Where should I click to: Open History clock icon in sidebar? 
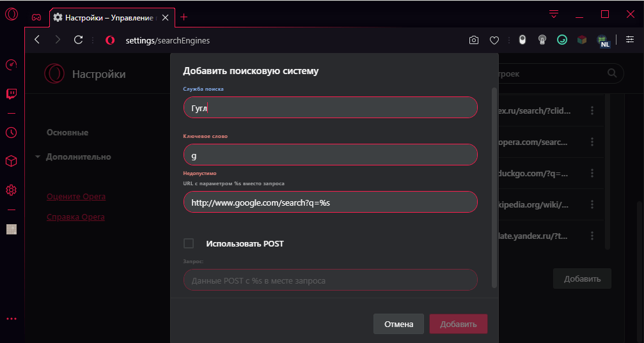tap(11, 132)
